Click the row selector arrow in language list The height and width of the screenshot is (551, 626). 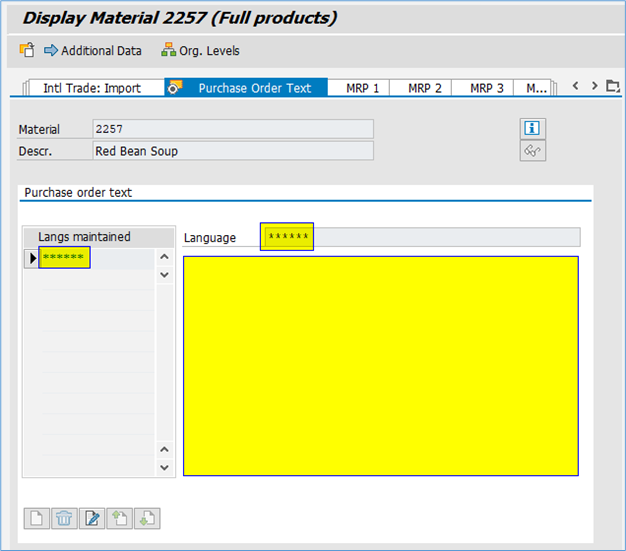[x=32, y=258]
